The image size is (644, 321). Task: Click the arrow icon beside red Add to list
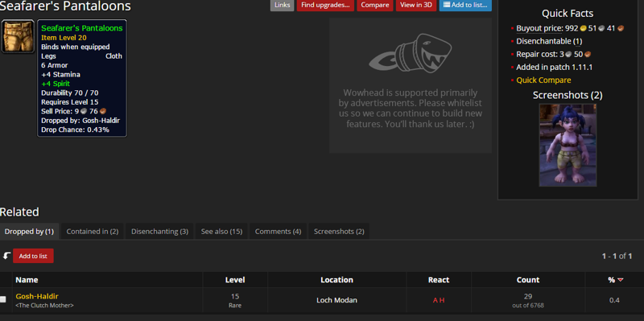click(6, 256)
